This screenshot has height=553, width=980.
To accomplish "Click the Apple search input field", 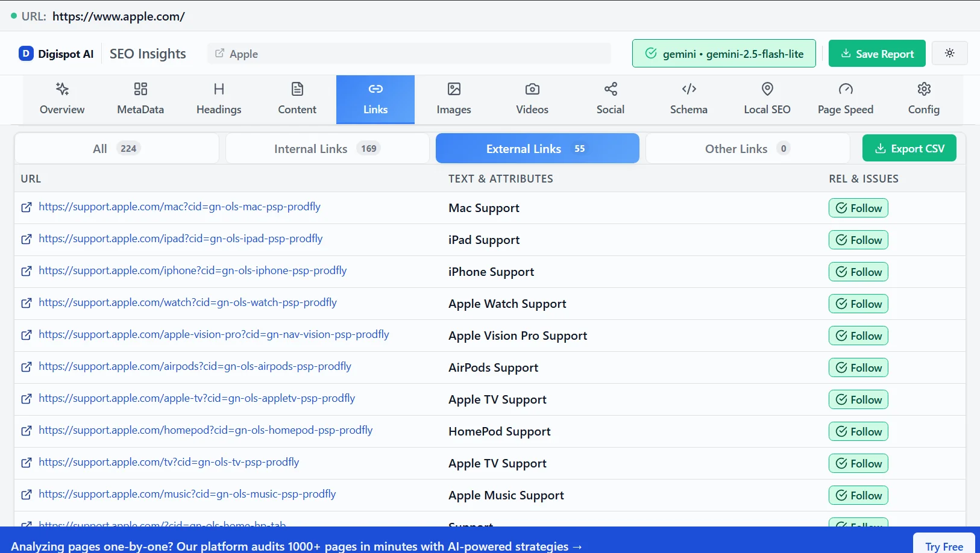I will tap(410, 53).
